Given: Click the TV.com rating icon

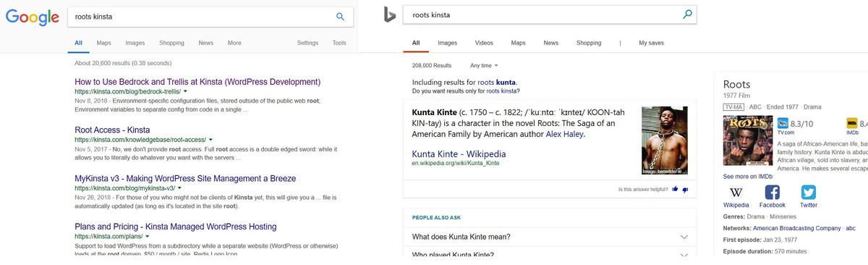Looking at the screenshot, I should point(782,123).
